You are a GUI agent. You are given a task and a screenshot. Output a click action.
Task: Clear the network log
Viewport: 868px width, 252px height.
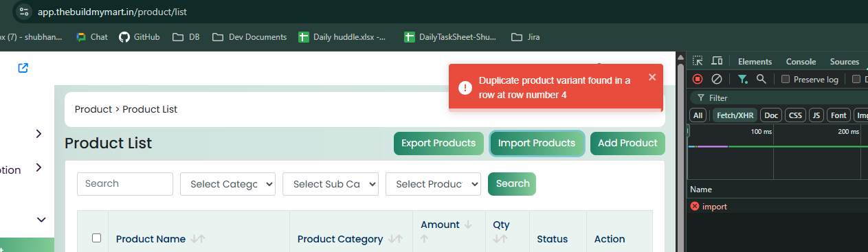coord(716,79)
